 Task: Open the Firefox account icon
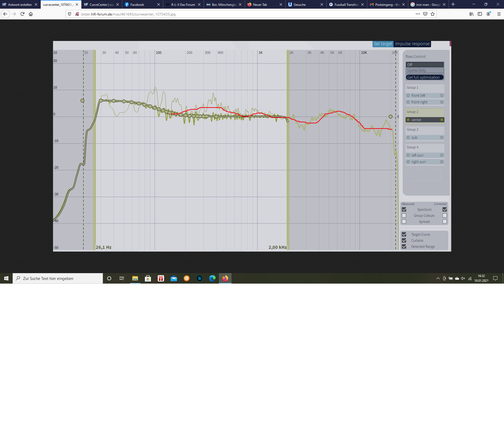(x=488, y=14)
